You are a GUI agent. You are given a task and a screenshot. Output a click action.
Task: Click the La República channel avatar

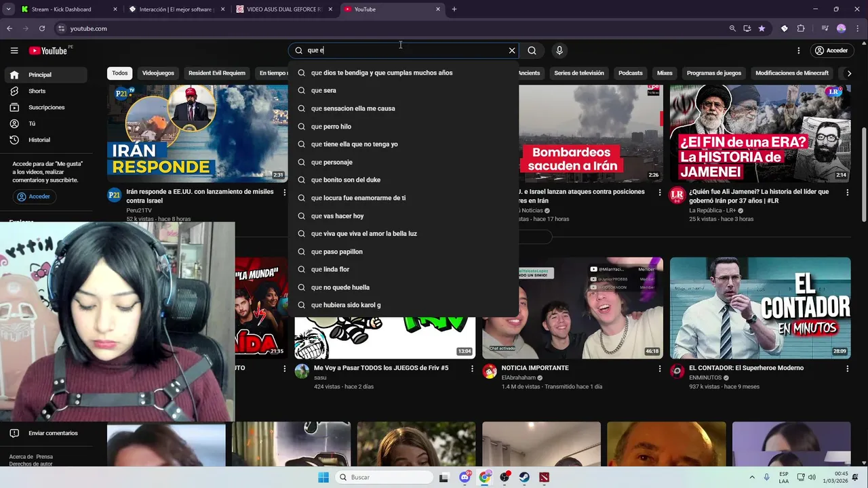(677, 195)
